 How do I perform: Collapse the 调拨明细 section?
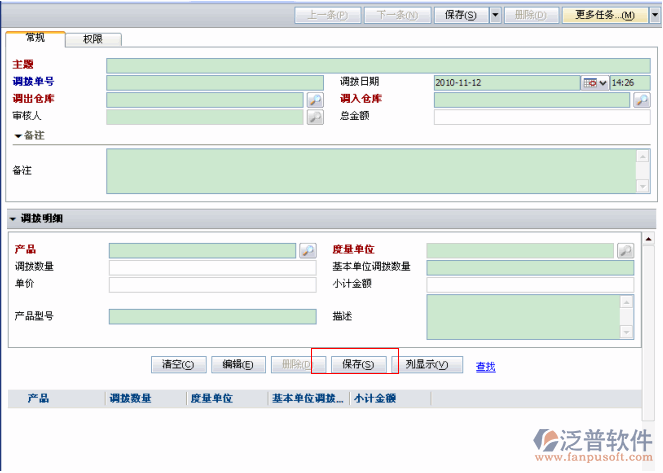(12, 219)
